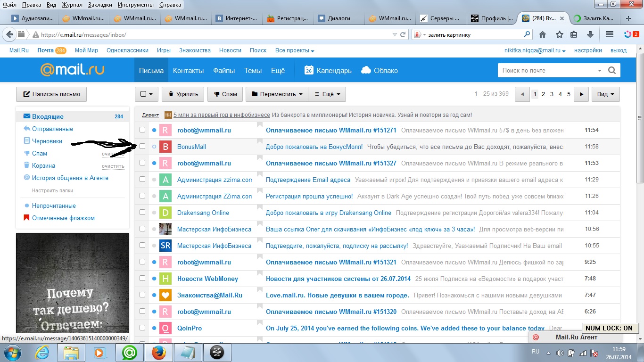This screenshot has height=362, width=644.
Task: Click the Удалить button
Action: point(183,94)
